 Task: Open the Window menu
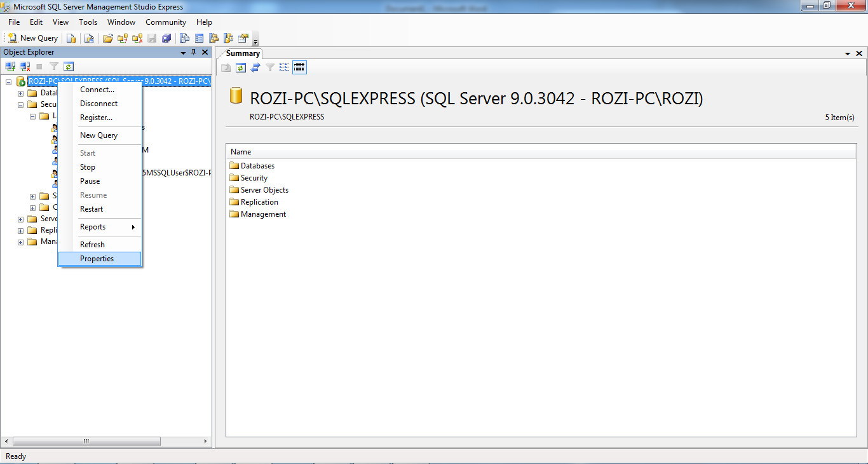(x=121, y=22)
